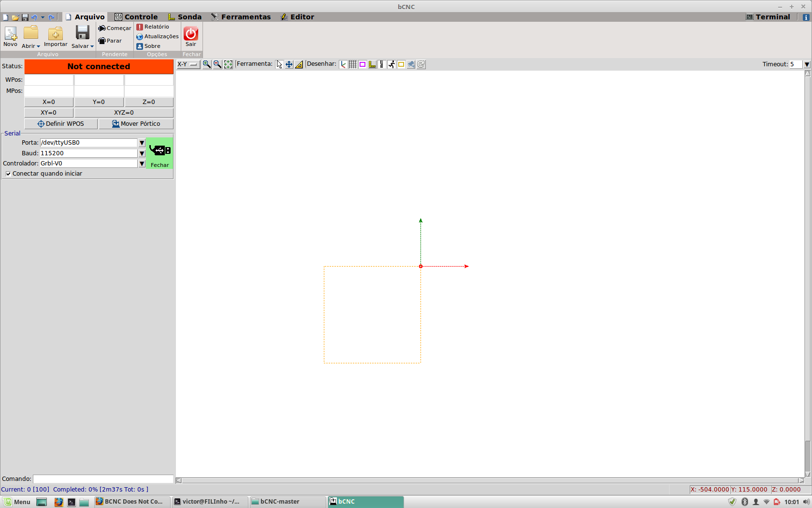This screenshot has height=508, width=812.
Task: Click the Fechar serial connection button
Action: pyautogui.click(x=159, y=153)
